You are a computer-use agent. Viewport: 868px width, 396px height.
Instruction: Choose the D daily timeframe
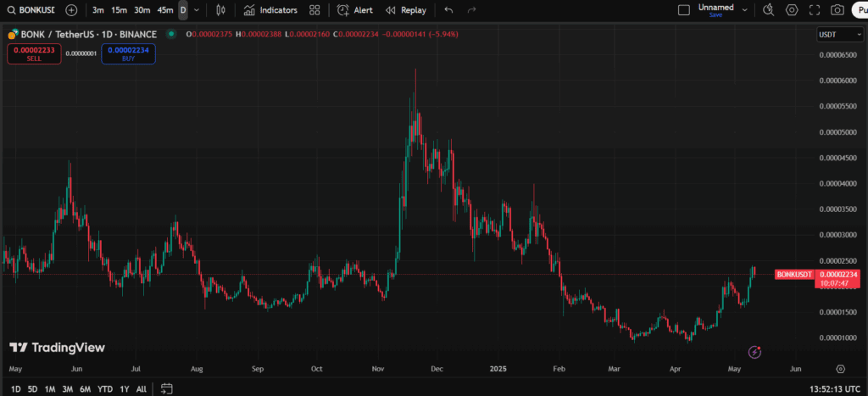point(183,10)
